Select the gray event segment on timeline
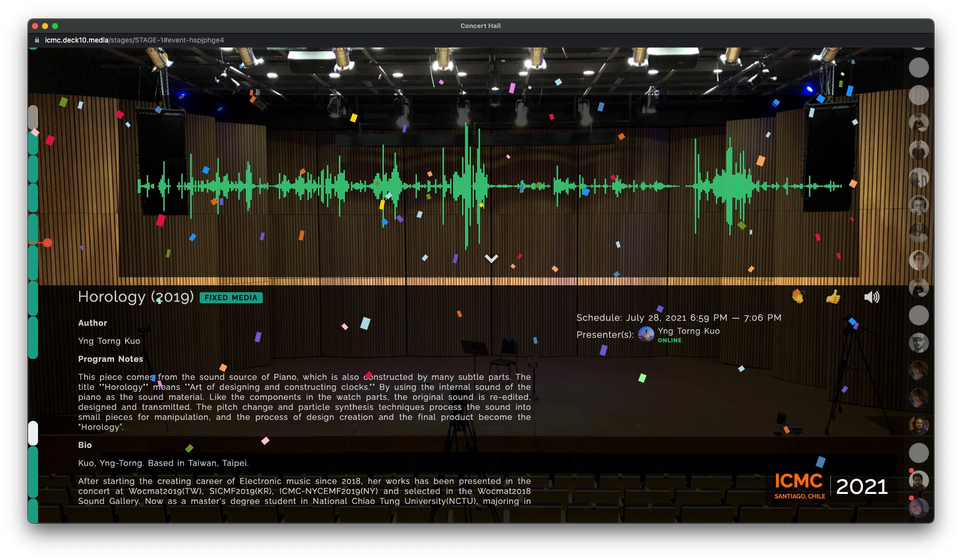The image size is (962, 560). point(33,118)
